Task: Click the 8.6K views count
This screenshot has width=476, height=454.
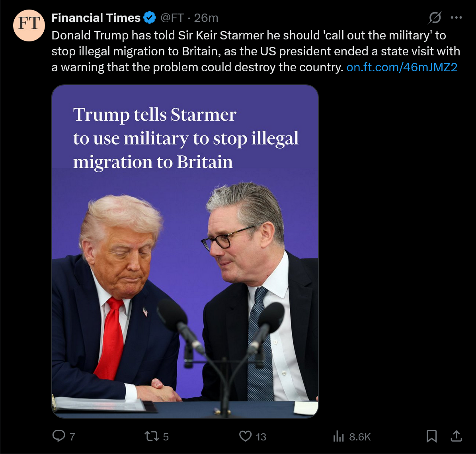Action: (x=360, y=437)
